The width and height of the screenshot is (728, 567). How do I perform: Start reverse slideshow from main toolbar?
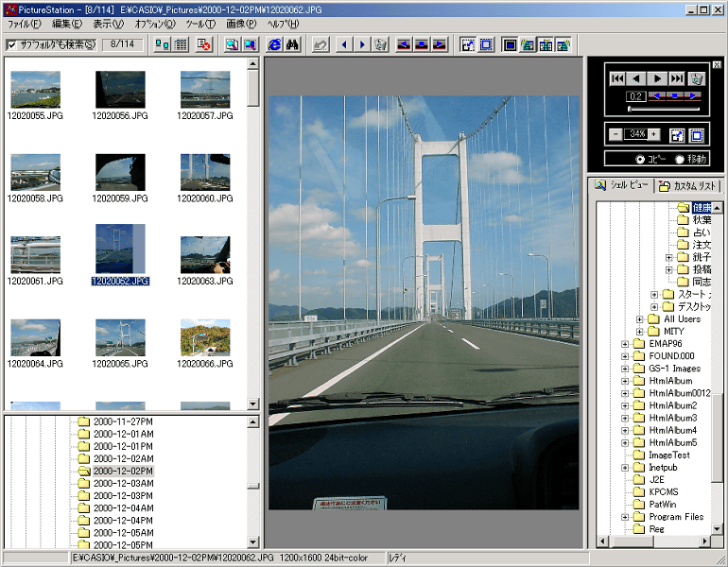tap(404, 44)
